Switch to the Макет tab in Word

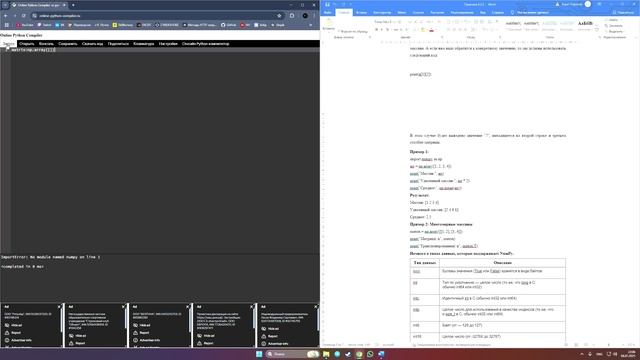402,13
